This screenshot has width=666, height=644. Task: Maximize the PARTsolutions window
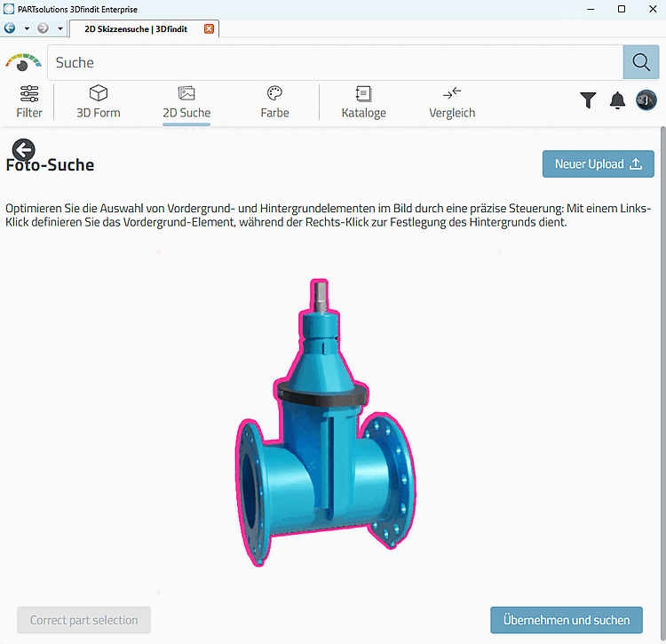coord(622,9)
